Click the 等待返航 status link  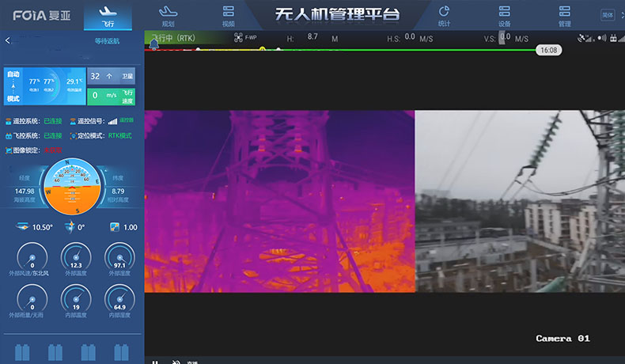(x=108, y=41)
